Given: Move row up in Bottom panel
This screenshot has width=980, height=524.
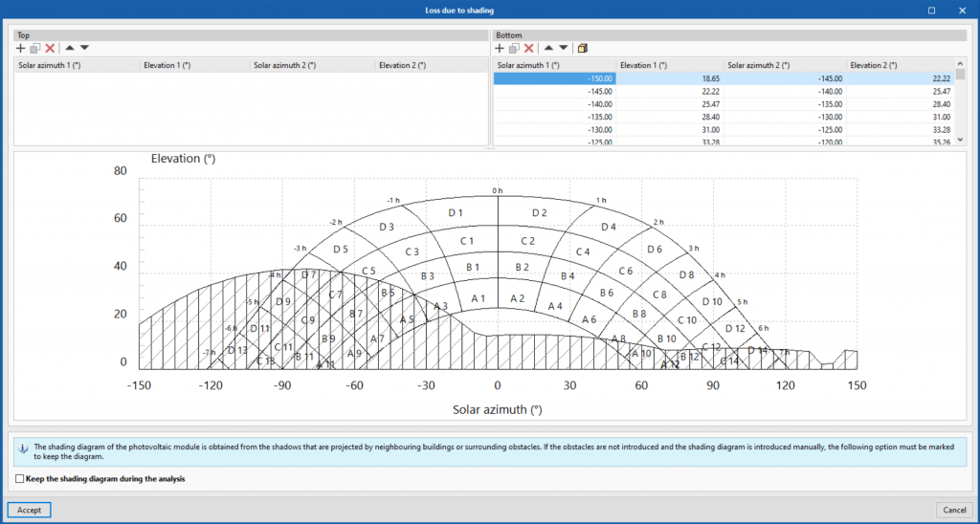Looking at the screenshot, I should (549, 48).
